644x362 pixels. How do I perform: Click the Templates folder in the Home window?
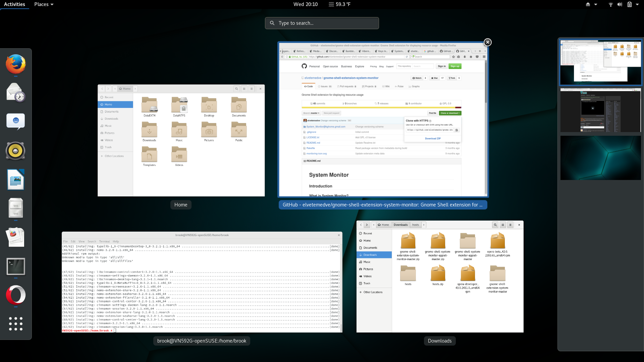[x=150, y=156]
